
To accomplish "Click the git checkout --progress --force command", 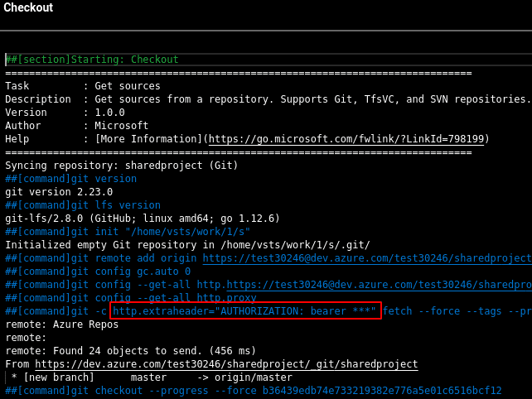I will point(254,391).
